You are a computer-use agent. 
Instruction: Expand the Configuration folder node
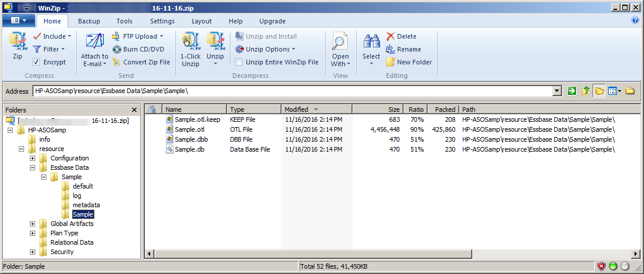tap(32, 158)
